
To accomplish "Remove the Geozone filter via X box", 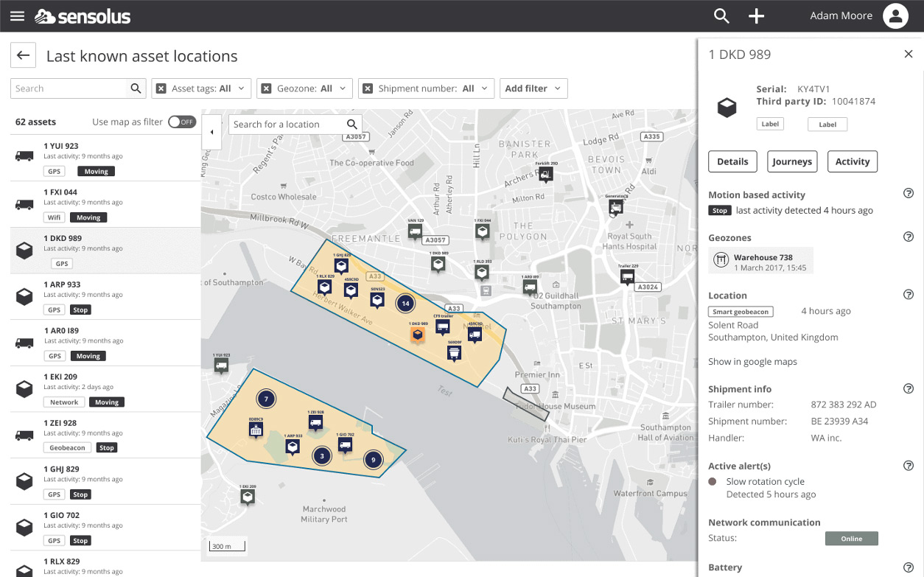I will pos(267,88).
